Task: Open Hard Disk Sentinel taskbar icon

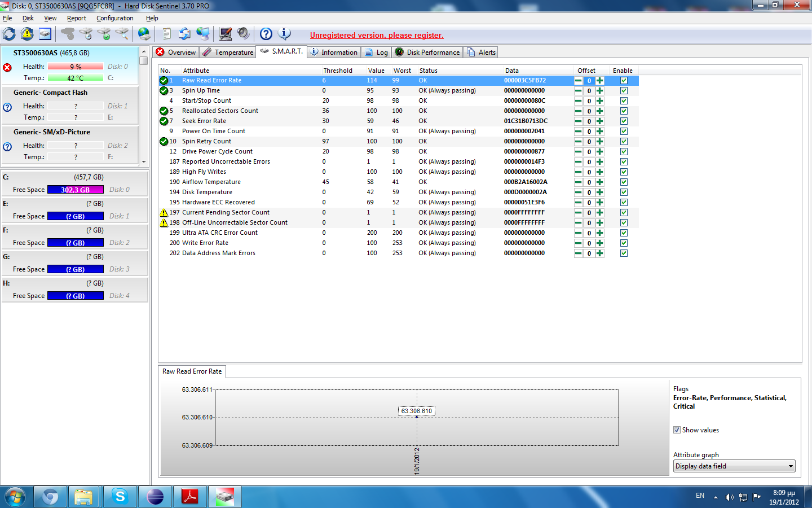Action: tap(225, 497)
